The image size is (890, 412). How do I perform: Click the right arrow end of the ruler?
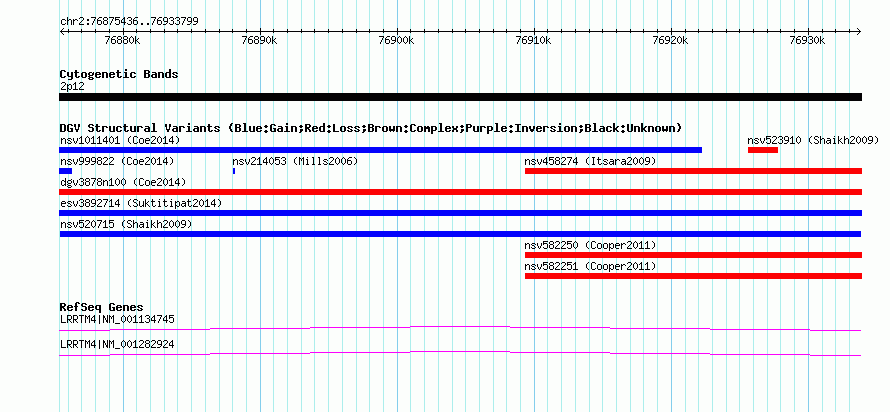click(x=858, y=31)
